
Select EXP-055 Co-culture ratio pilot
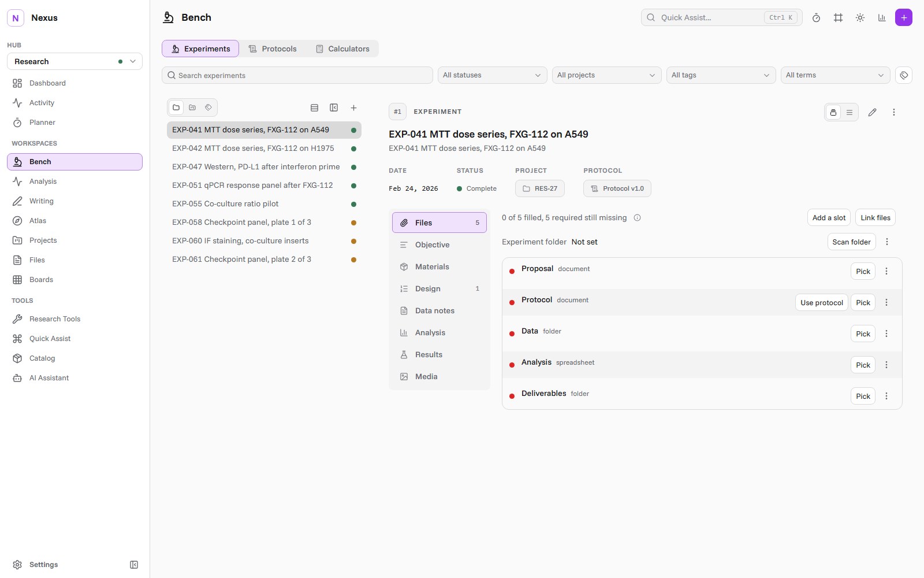click(264, 204)
